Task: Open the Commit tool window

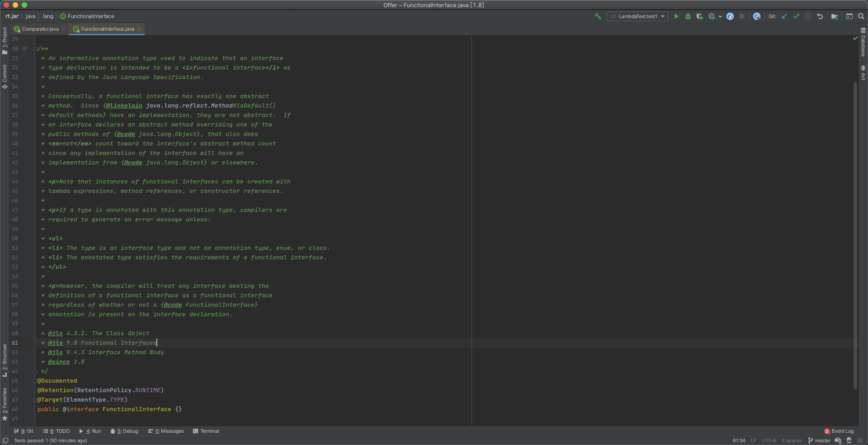Action: (5, 76)
